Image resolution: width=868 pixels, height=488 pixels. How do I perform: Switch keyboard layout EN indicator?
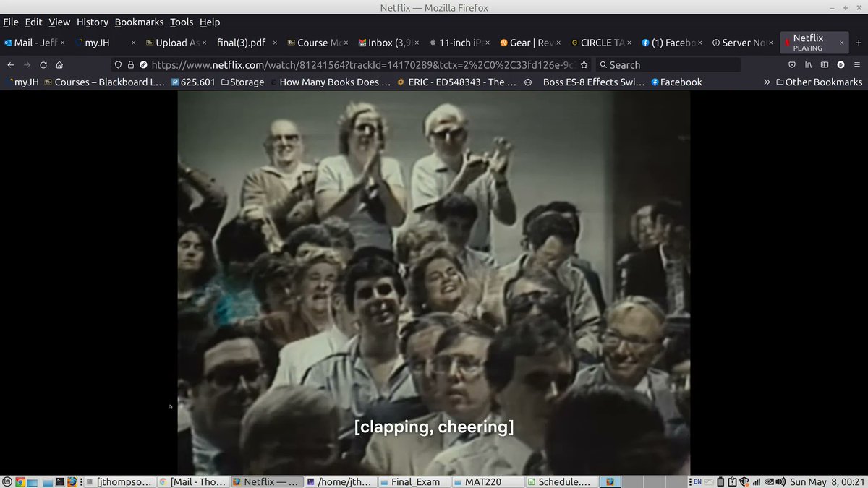coord(697,481)
